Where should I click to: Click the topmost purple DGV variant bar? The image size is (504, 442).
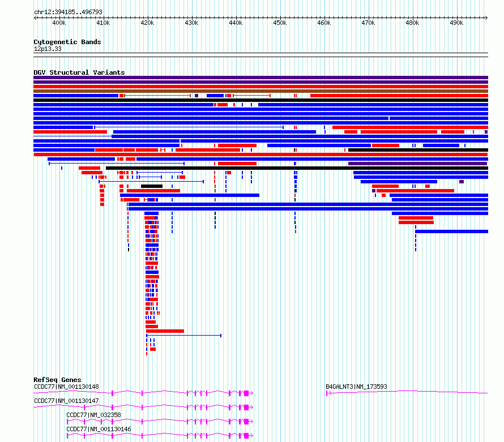(260, 78)
